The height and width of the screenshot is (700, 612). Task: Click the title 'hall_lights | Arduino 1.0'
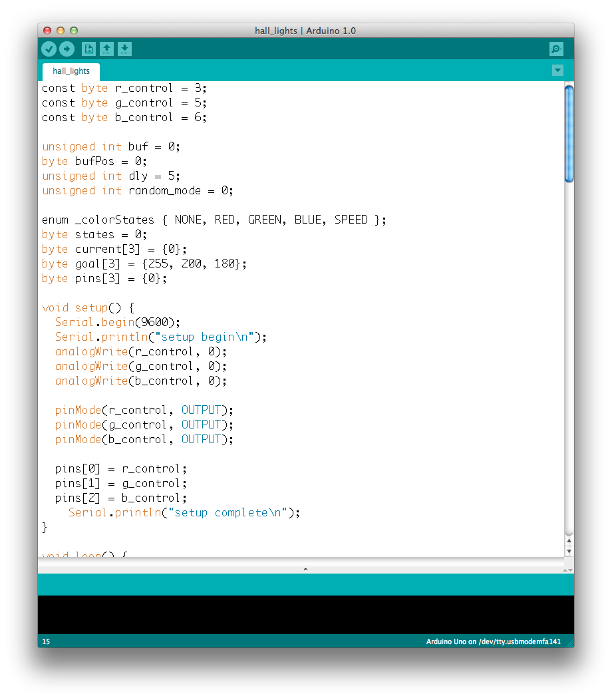(305, 31)
